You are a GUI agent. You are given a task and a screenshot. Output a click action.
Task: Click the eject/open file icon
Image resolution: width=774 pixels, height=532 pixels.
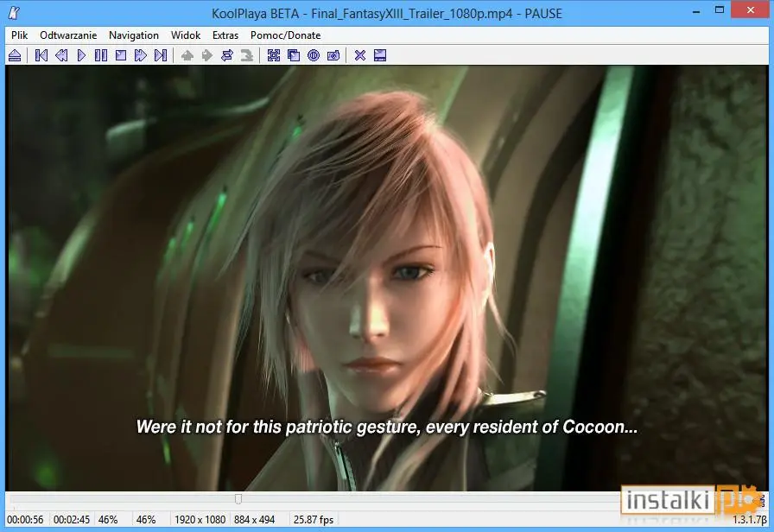15,55
